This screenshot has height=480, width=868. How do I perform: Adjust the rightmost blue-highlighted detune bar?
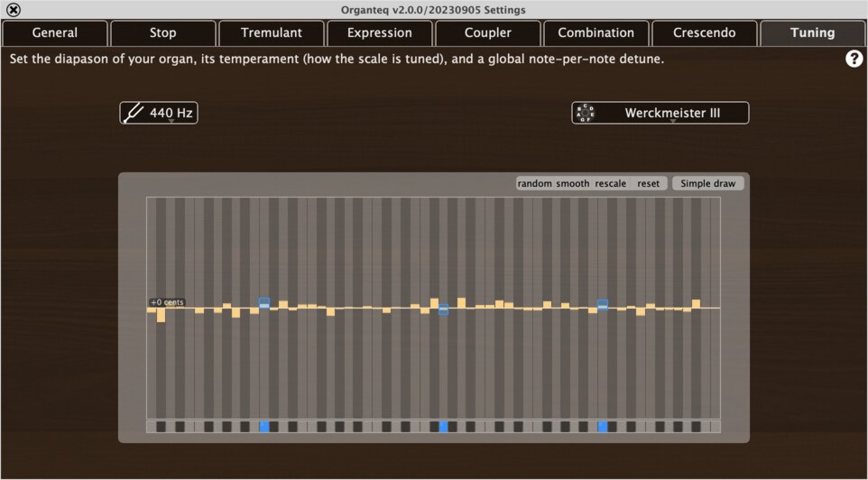click(603, 305)
